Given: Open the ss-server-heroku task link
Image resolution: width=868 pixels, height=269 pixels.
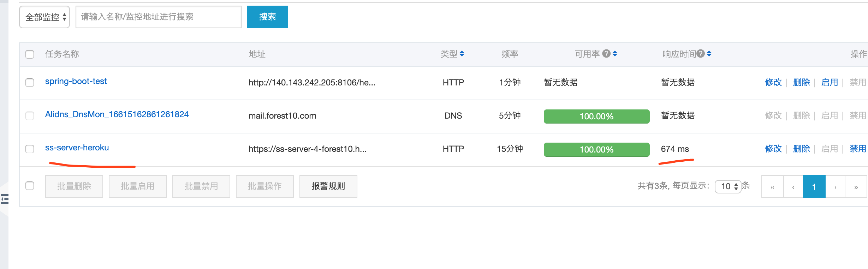Looking at the screenshot, I should tap(77, 148).
